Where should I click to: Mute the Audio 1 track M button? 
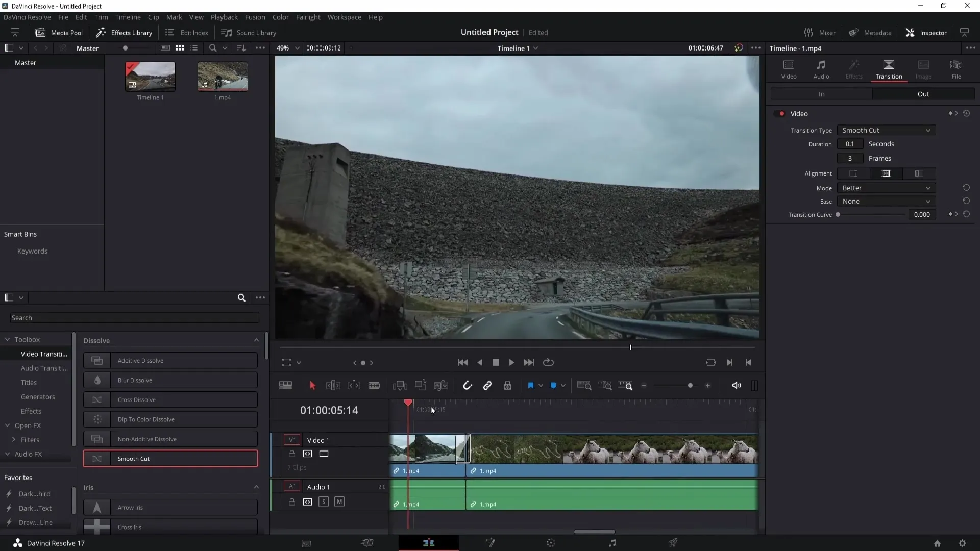(x=339, y=502)
